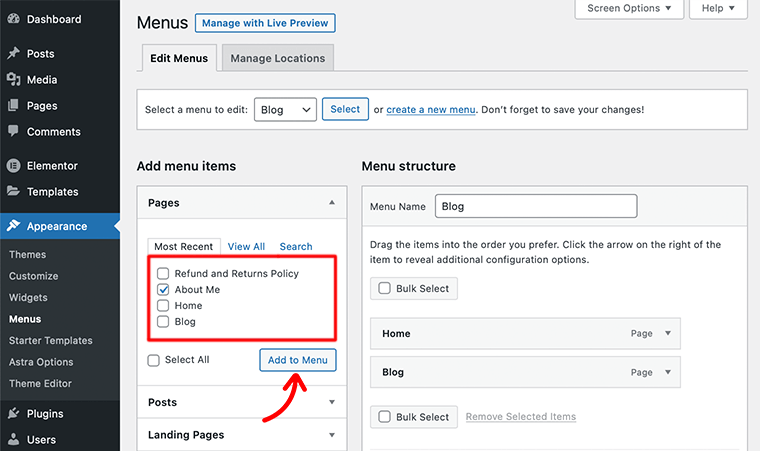
Task: Click the Remove Selected Items link
Action: tap(521, 417)
